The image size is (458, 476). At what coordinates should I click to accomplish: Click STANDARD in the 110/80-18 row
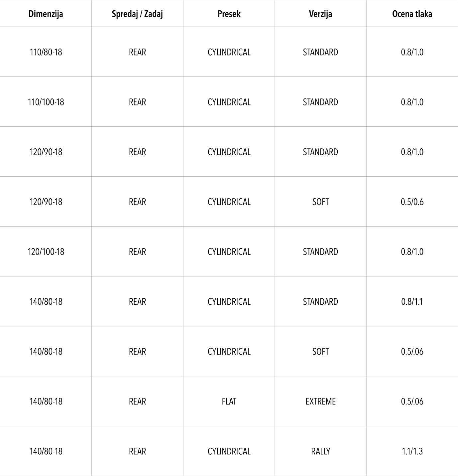[x=320, y=52]
